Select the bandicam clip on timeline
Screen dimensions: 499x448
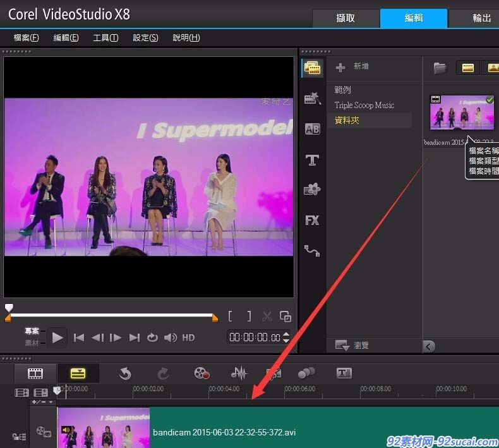pos(278,428)
